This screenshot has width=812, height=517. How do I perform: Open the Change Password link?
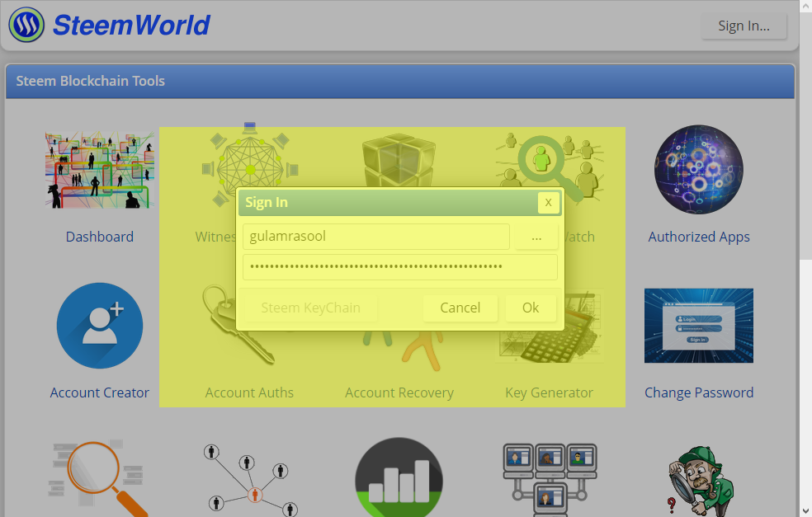(699, 392)
